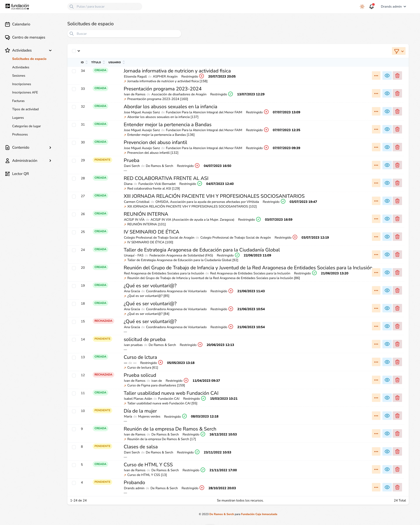The image size is (420, 525).
Task: View the Presentación programa 2023-2024 request
Action: tap(387, 93)
